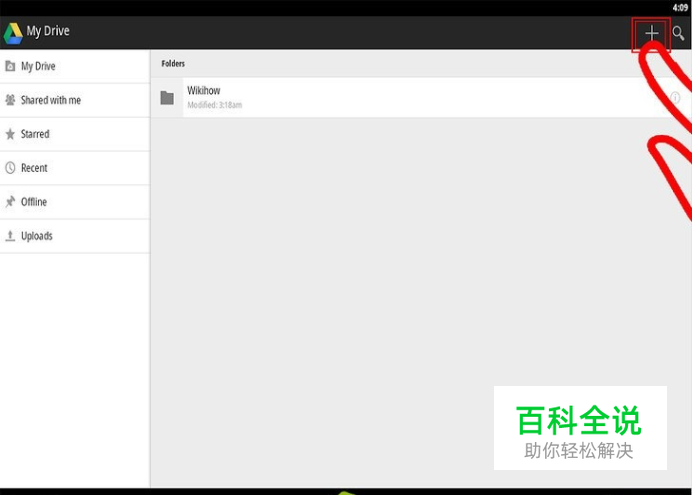Tap the plus icon to create new
This screenshot has height=495, width=692.
(651, 33)
